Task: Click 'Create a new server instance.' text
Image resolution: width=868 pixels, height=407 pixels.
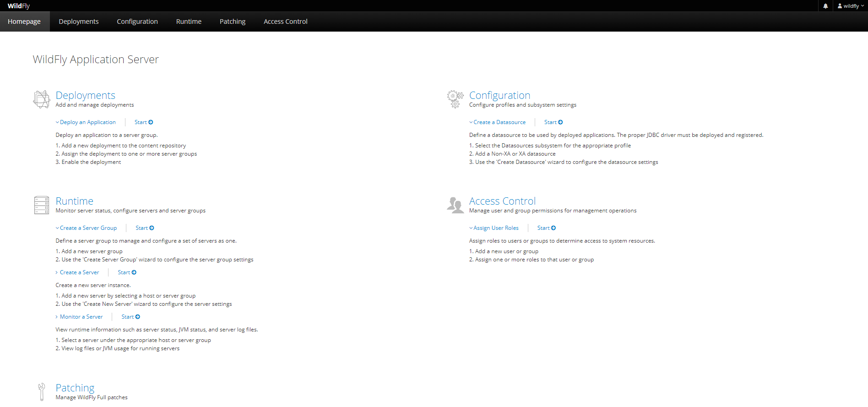Action: click(x=93, y=285)
